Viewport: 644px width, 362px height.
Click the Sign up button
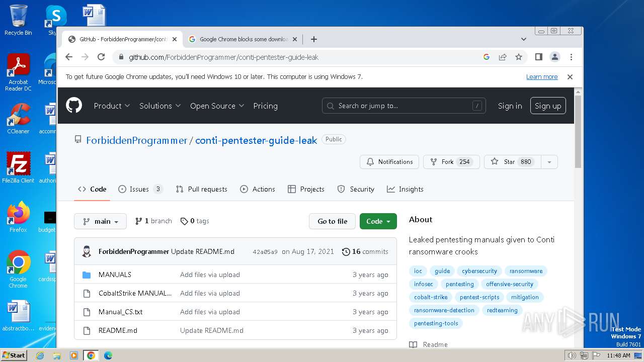(548, 106)
